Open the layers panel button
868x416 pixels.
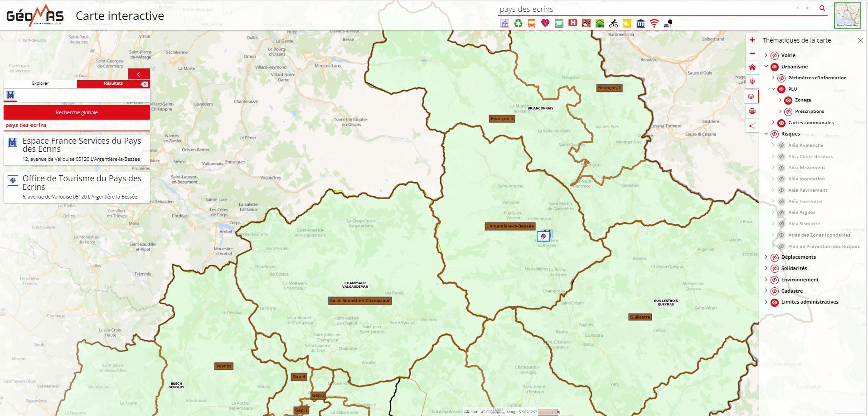coord(752,97)
